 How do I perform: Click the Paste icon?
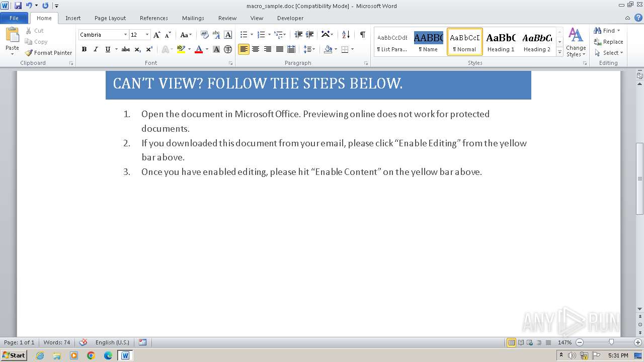[12, 35]
